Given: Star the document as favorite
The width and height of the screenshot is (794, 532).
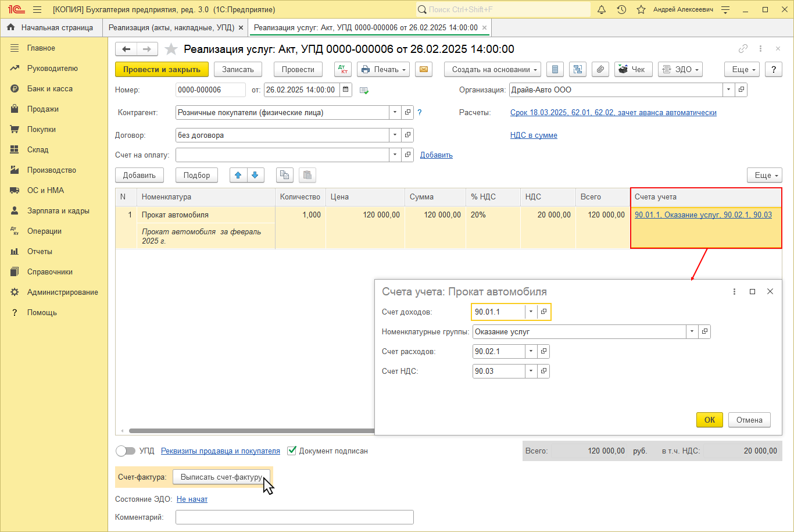Looking at the screenshot, I should (x=171, y=49).
